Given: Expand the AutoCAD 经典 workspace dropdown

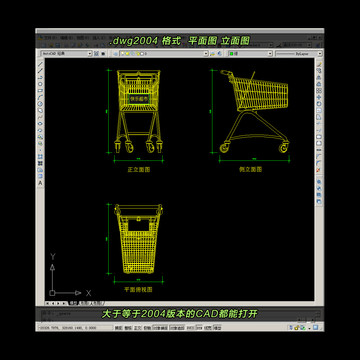Looking at the screenshot, I should point(90,53).
